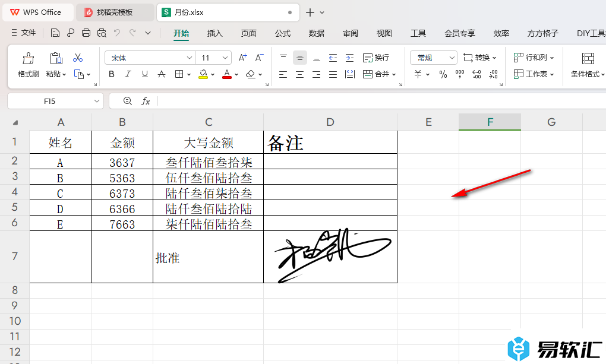Switch to the 页面 Page tab
The height and width of the screenshot is (364, 606).
249,33
